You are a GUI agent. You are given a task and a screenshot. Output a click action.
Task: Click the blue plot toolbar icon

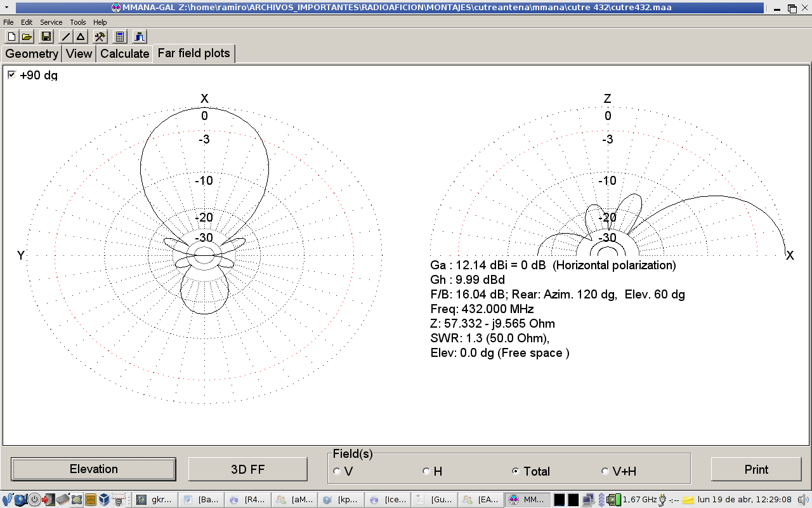click(x=140, y=37)
